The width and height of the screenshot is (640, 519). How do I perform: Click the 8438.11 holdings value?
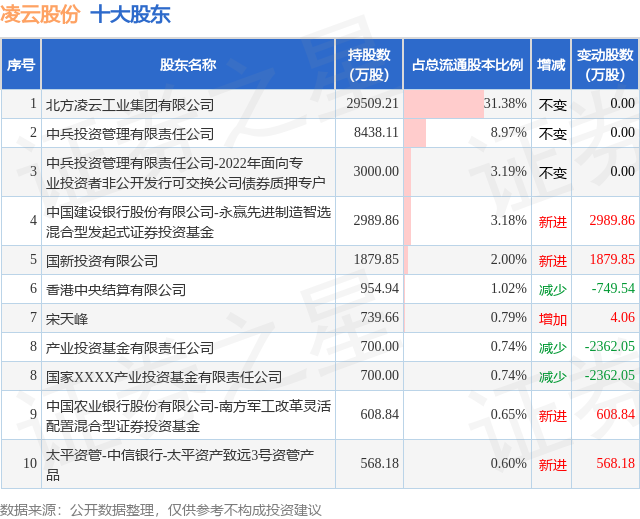click(x=376, y=132)
